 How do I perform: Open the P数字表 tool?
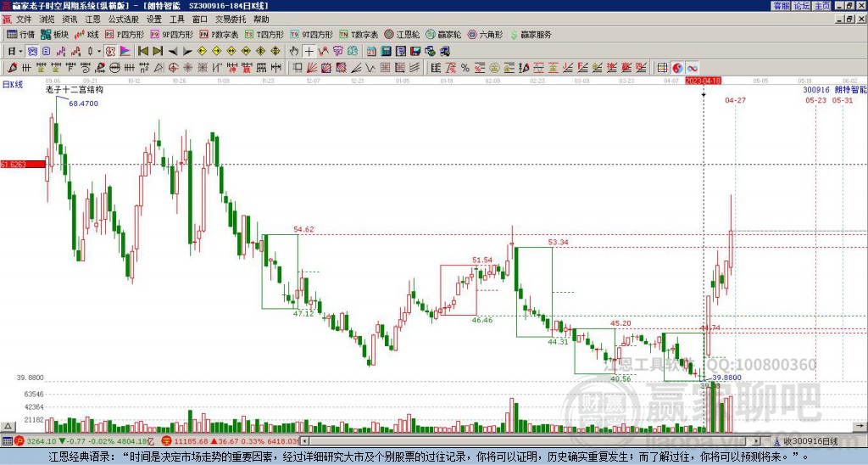point(219,34)
